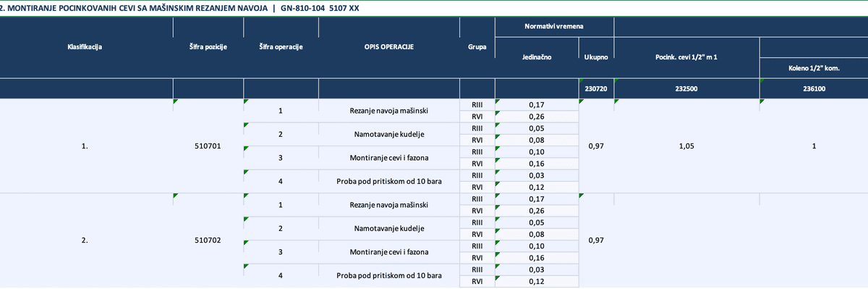Click the Šifra pozicije column header

click(x=208, y=47)
